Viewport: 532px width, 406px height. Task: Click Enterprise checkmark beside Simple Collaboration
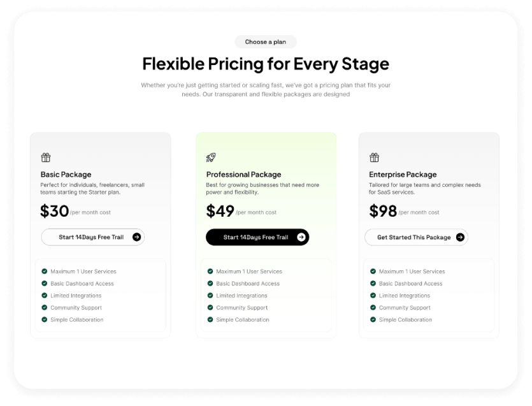pyautogui.click(x=373, y=319)
